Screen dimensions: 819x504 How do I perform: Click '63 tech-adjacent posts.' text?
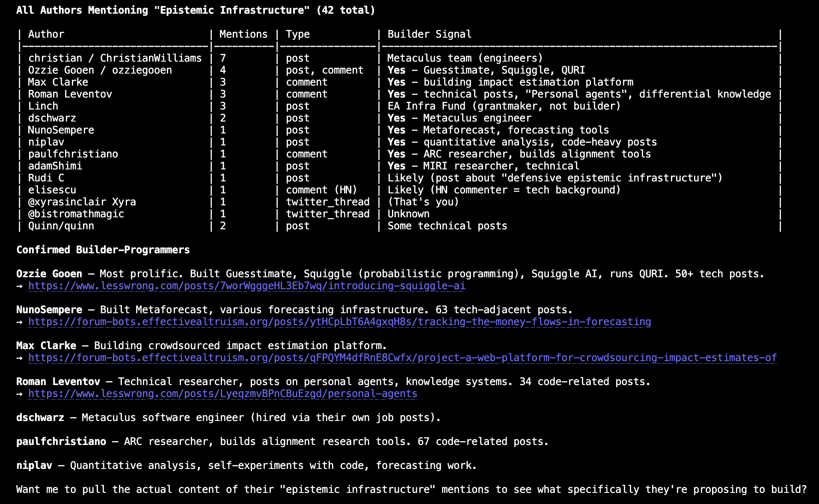tap(504, 310)
